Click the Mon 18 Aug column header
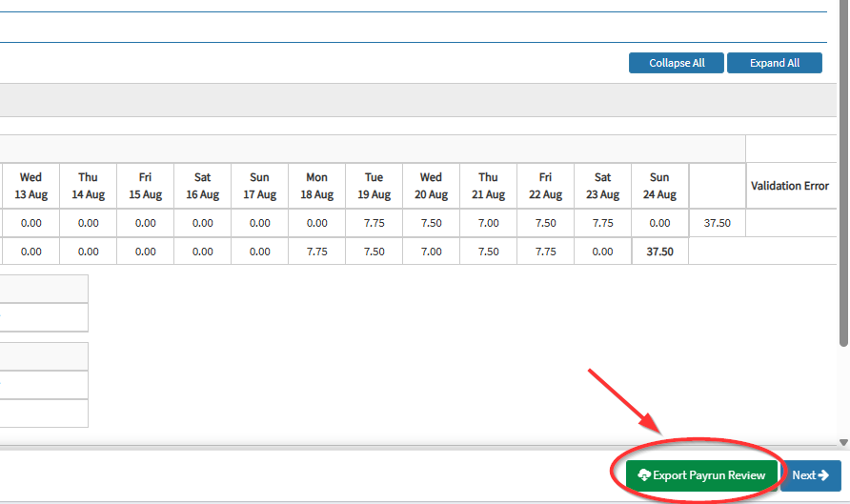 pos(316,186)
